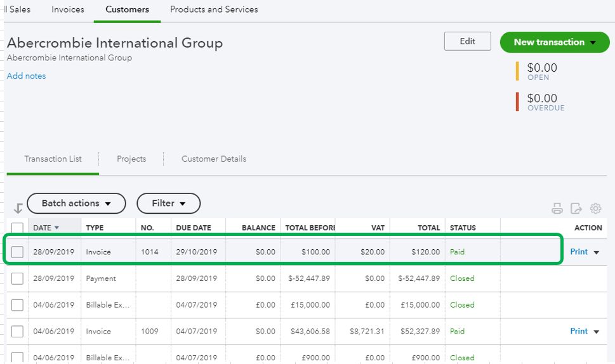
Task: Expand action arrow next to invoice 1014 Print
Action: click(x=597, y=252)
